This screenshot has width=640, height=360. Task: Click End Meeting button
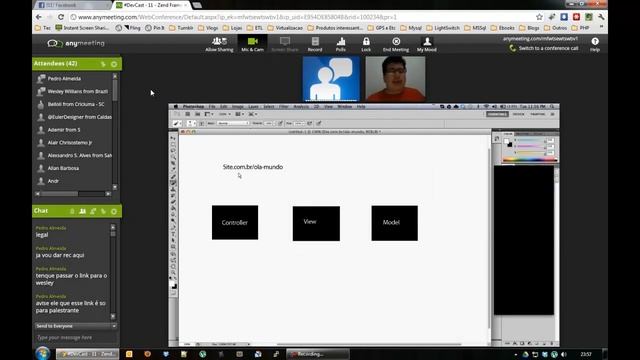[x=396, y=44]
